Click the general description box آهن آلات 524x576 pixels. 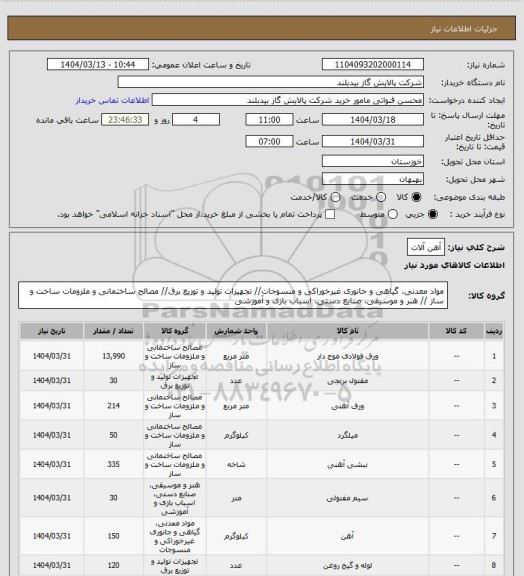(426, 248)
